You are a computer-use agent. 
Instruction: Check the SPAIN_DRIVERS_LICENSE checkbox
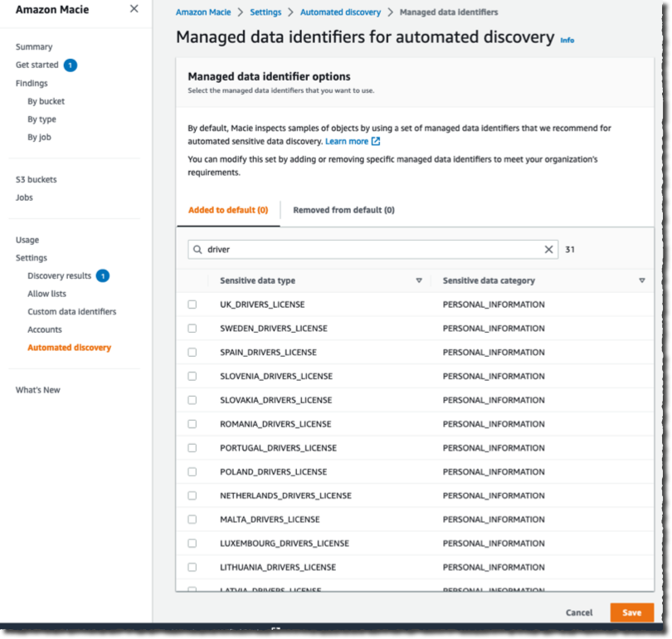192,353
